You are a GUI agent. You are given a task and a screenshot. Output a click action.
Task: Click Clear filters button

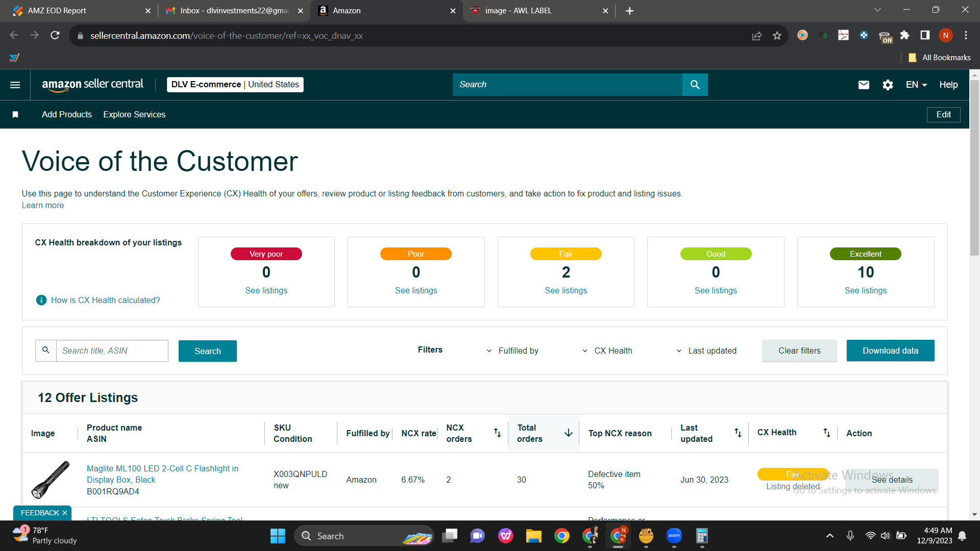799,350
